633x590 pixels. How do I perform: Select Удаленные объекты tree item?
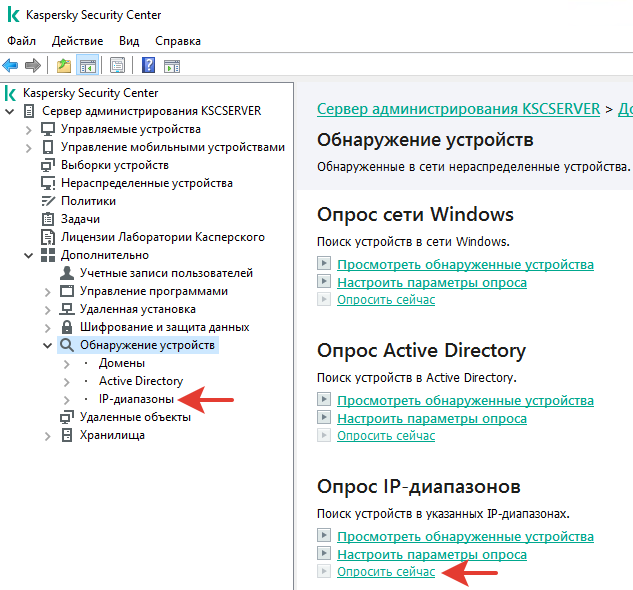point(135,417)
